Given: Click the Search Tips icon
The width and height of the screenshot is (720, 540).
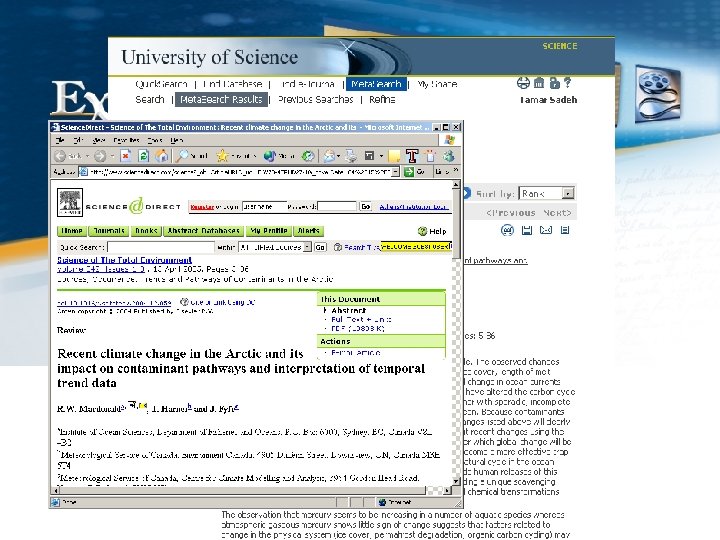Looking at the screenshot, I should pos(338,247).
